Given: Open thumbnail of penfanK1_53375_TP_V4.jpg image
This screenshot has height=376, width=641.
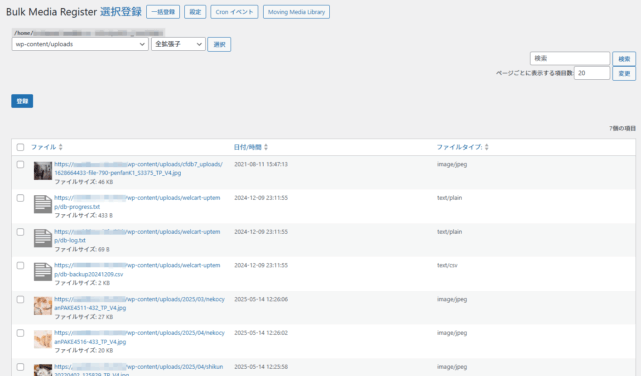Looking at the screenshot, I should click(x=43, y=171).
